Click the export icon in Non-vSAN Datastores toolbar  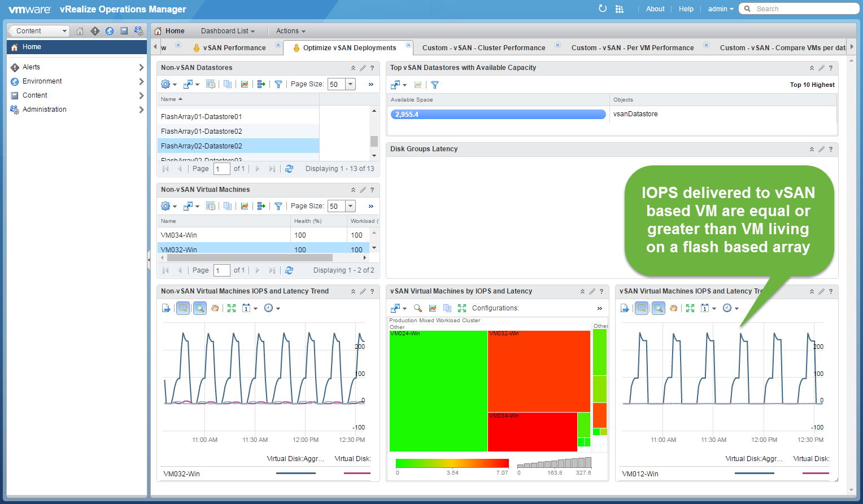(261, 84)
